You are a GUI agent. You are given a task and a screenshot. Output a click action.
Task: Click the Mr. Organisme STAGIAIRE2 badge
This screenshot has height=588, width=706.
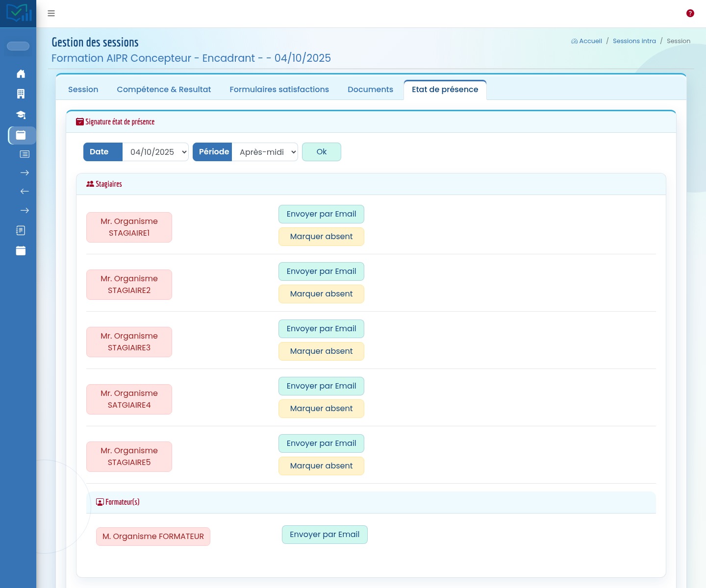tap(129, 285)
